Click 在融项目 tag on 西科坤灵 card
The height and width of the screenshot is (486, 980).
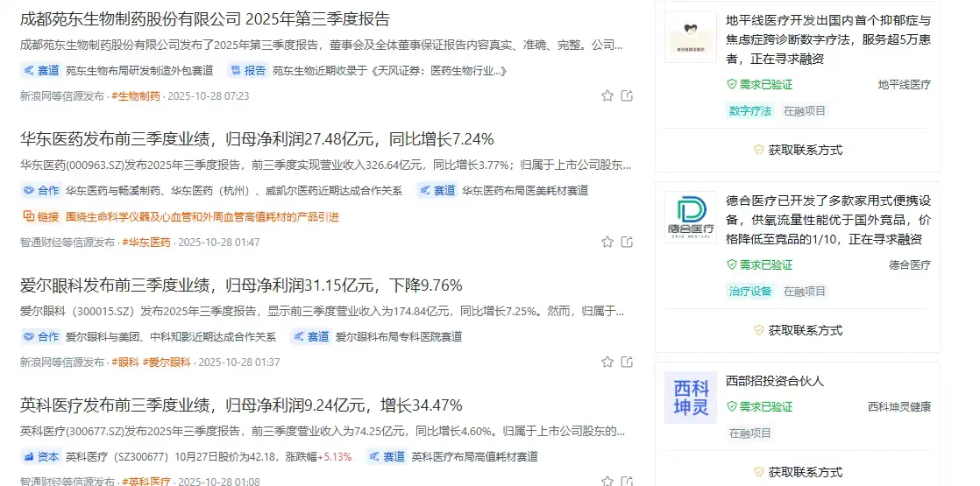tap(750, 433)
